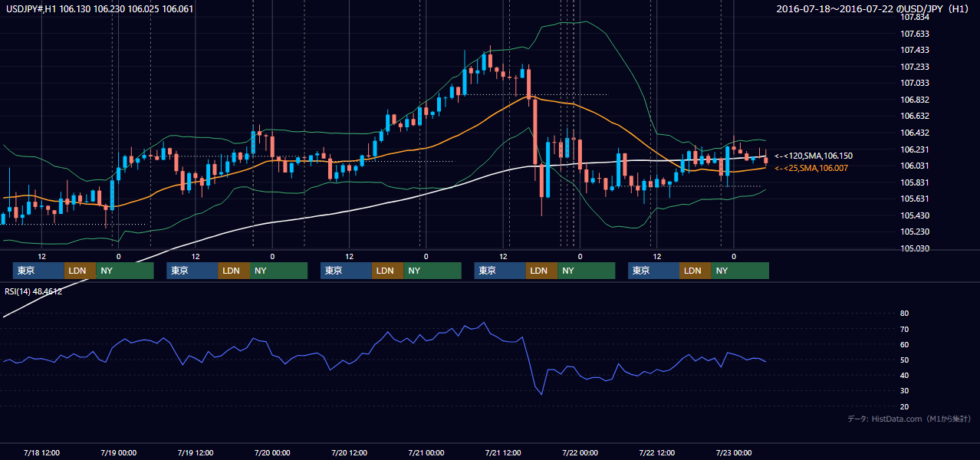Image resolution: width=980 pixels, height=460 pixels.
Task: Click the rightmost NY session block
Action: [739, 271]
